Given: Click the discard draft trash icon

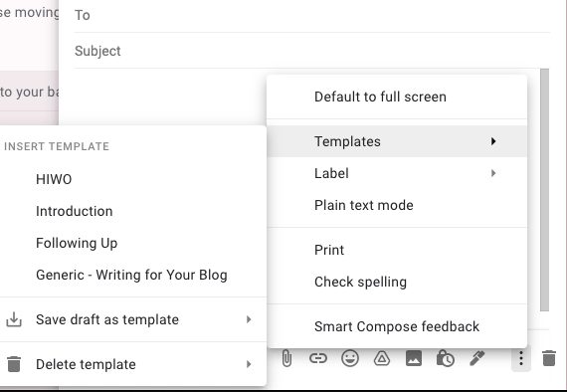Looking at the screenshot, I should point(549,358).
